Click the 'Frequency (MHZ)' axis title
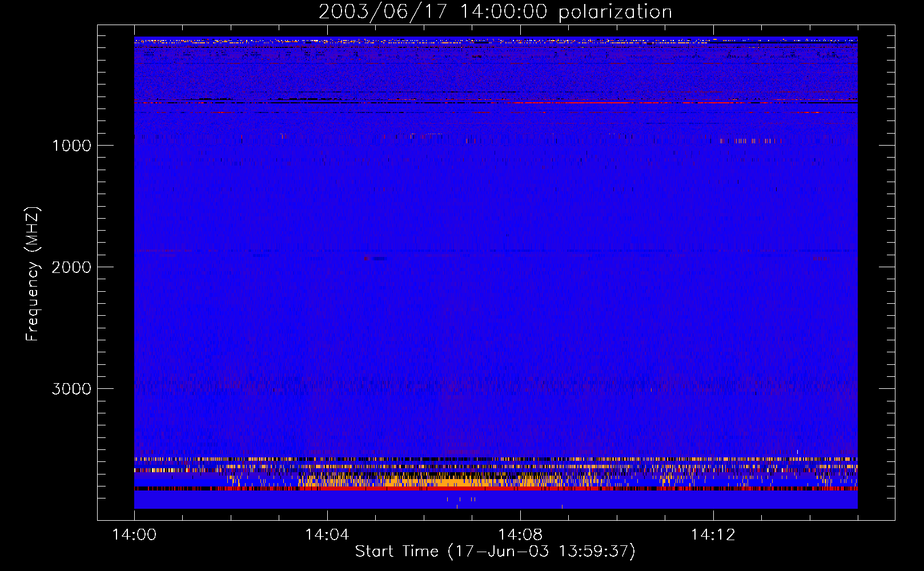This screenshot has width=924, height=571. pyautogui.click(x=32, y=274)
